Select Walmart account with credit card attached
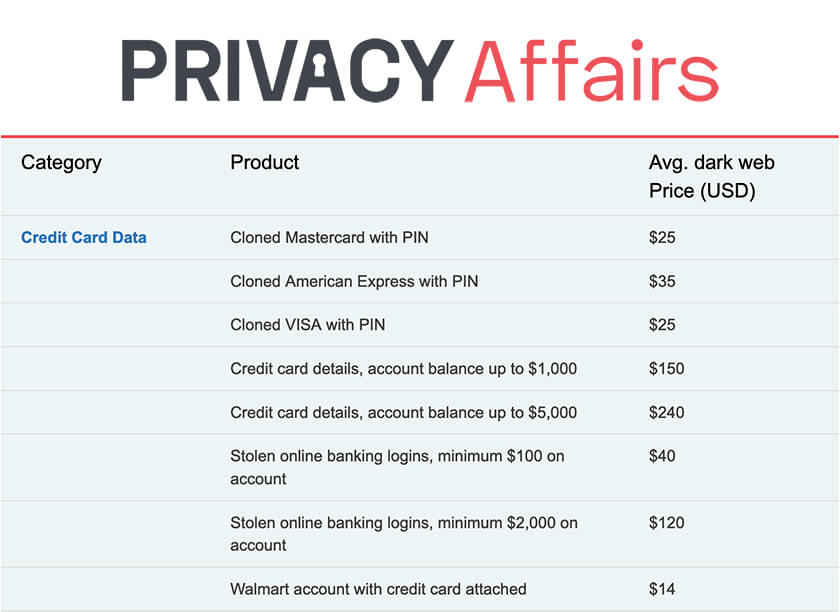 coord(378,589)
